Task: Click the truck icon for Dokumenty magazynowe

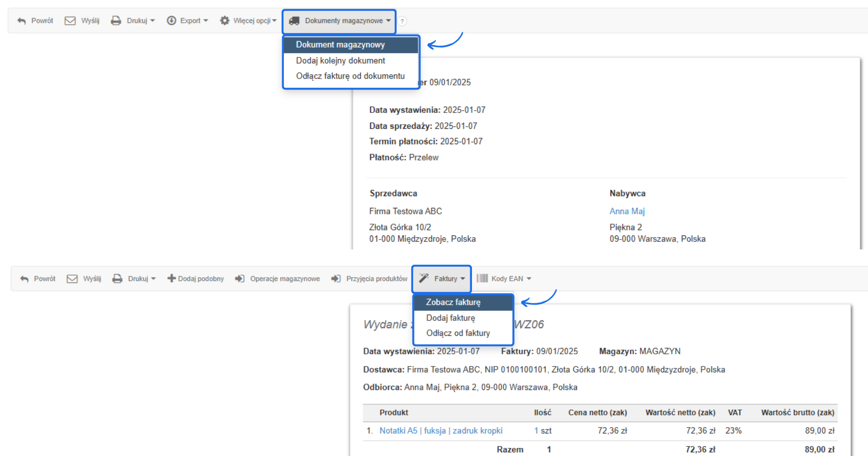Action: [x=294, y=21]
